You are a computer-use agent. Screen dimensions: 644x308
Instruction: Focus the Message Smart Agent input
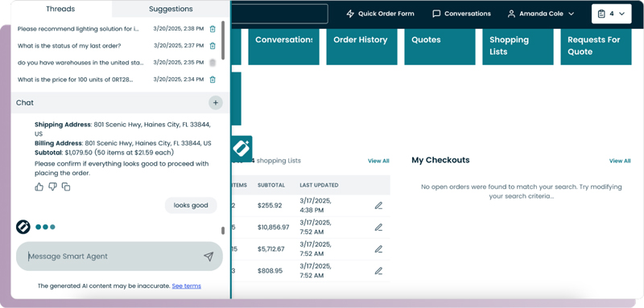point(119,257)
